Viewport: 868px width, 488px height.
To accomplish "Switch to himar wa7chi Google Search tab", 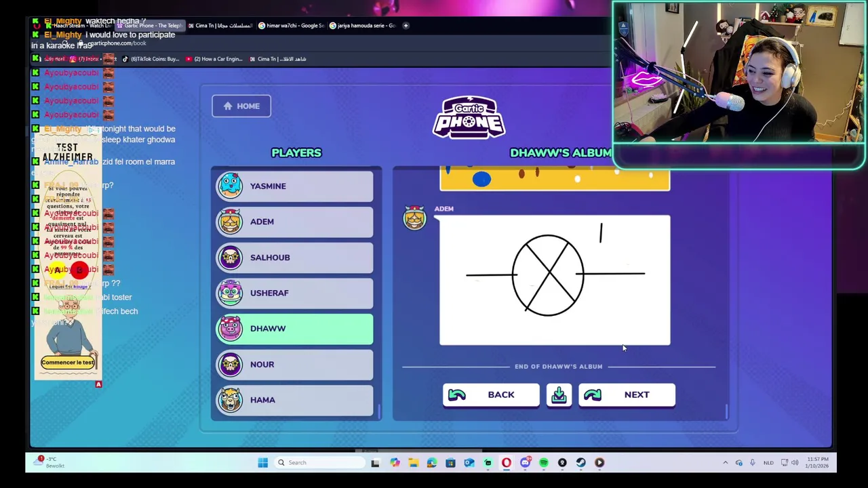I will point(292,26).
